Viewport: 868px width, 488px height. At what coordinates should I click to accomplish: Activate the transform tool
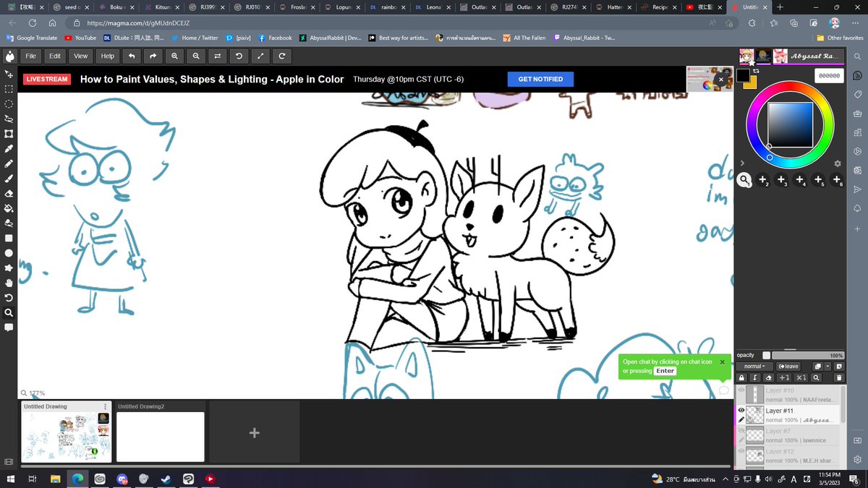[9, 134]
